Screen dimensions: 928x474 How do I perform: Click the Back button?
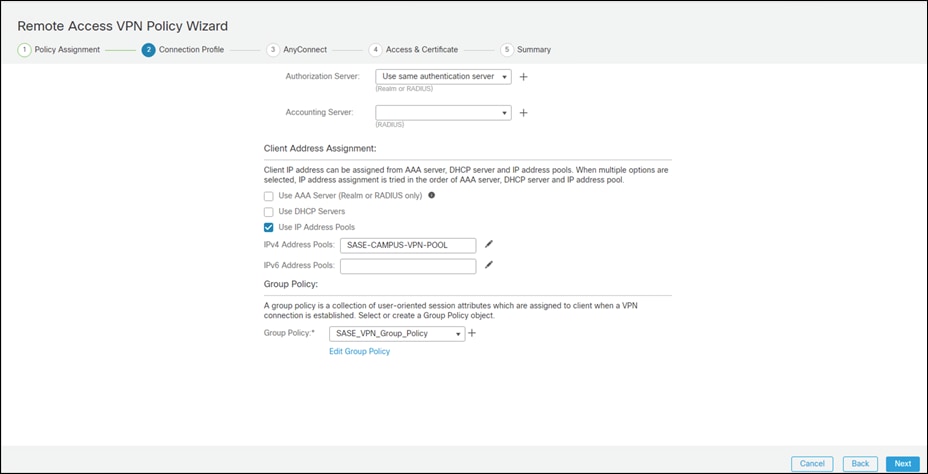(x=860, y=464)
